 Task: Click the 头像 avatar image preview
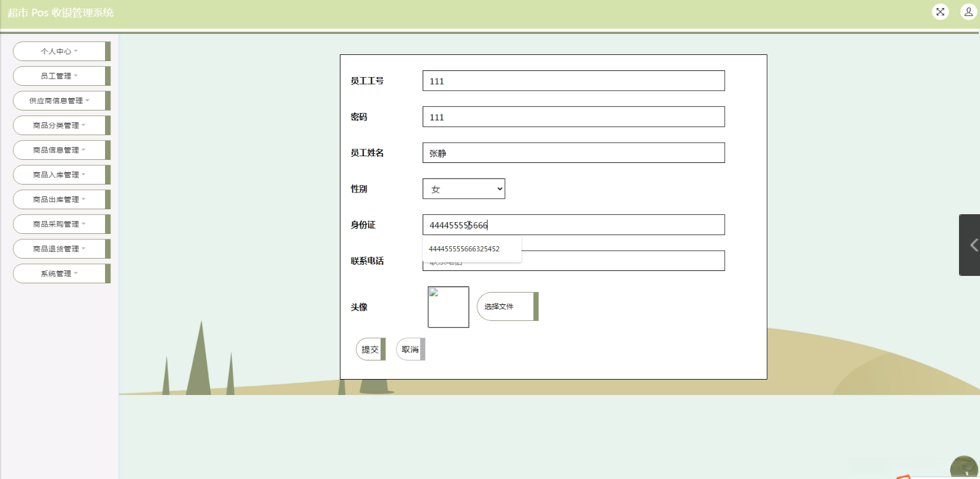(448, 307)
